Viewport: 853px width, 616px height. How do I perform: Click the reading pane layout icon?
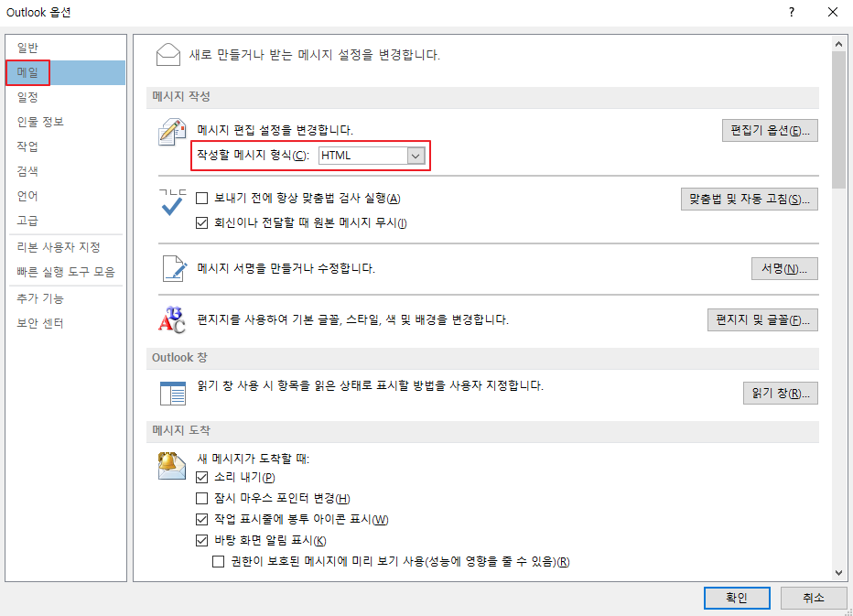(173, 393)
